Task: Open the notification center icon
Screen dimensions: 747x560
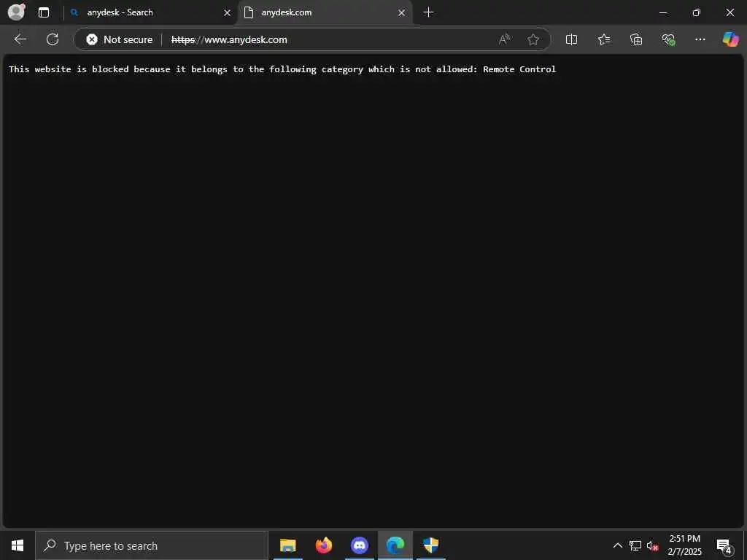Action: (724, 546)
